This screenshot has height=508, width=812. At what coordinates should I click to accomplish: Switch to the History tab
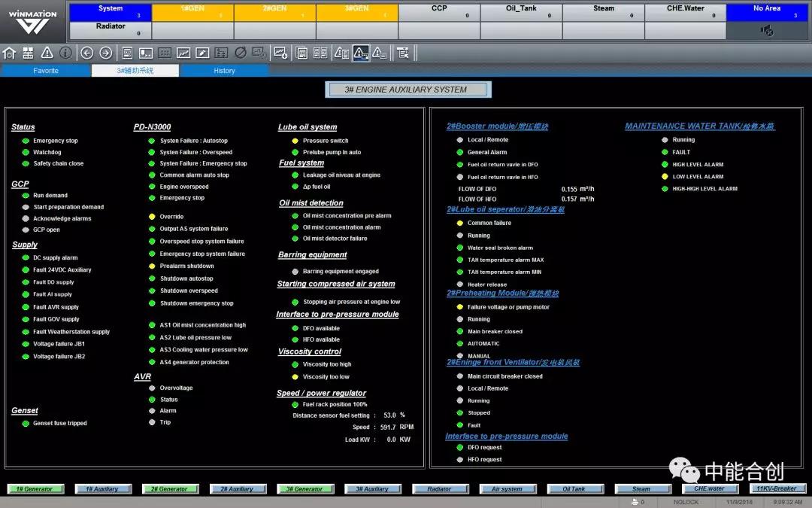tap(224, 71)
